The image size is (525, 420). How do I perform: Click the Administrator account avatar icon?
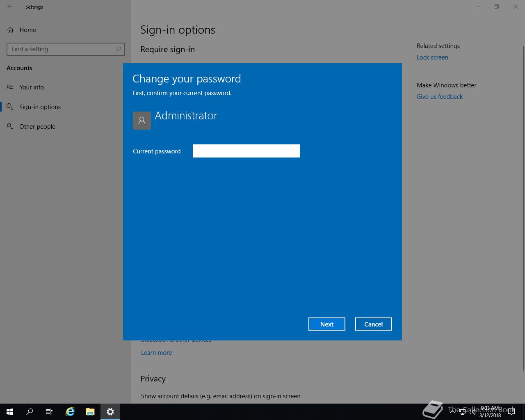pos(142,121)
